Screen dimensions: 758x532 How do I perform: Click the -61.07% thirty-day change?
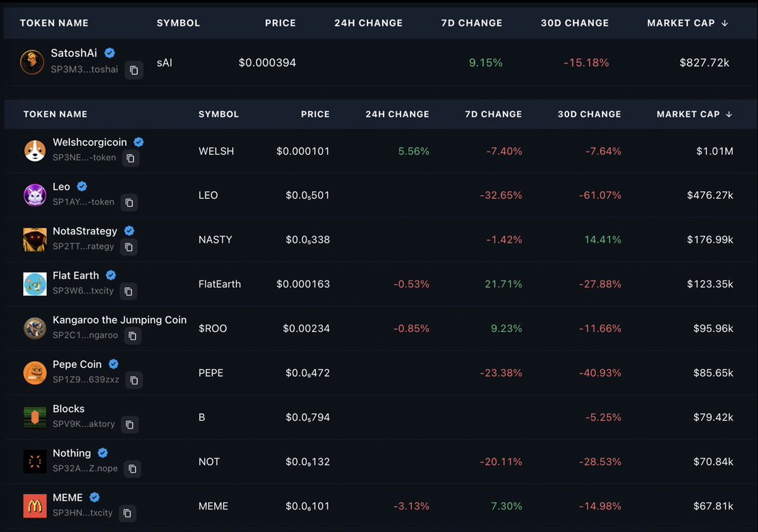tap(600, 196)
